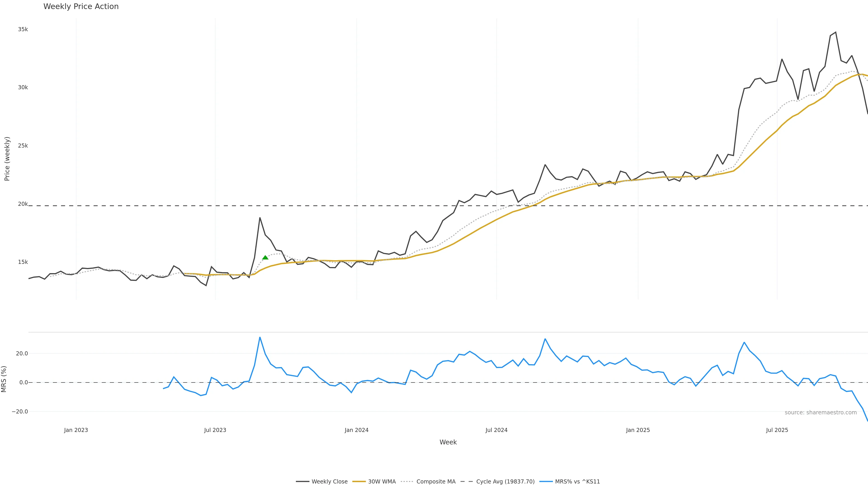Click the dotted Composite MA legend swatch
This screenshot has width=868, height=488.
(x=407, y=482)
